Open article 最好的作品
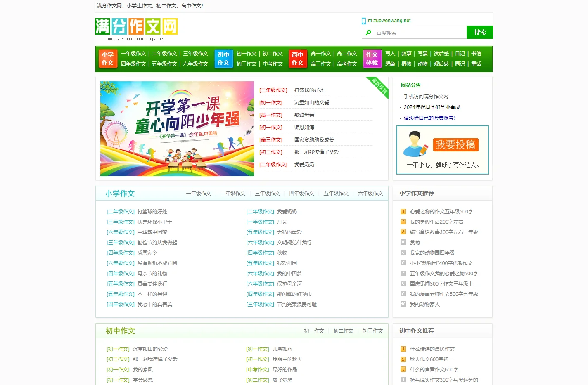The image size is (588, 385). [285, 370]
